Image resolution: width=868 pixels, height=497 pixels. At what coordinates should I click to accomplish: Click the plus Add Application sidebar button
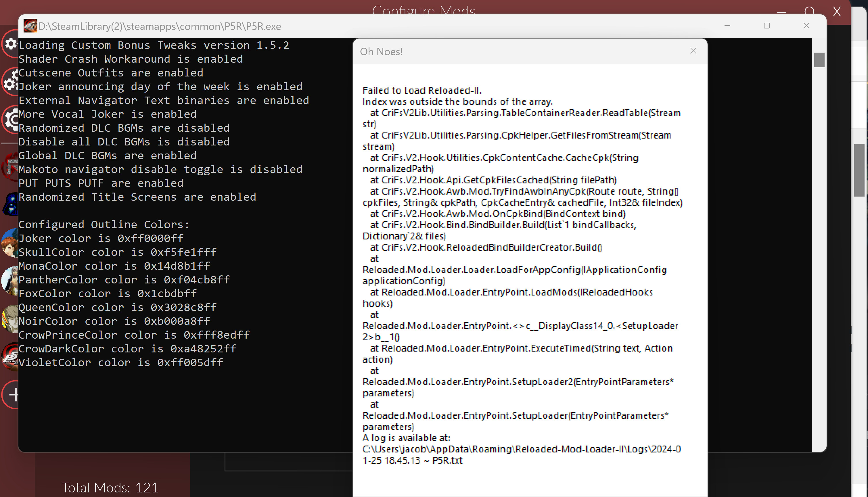coord(12,395)
